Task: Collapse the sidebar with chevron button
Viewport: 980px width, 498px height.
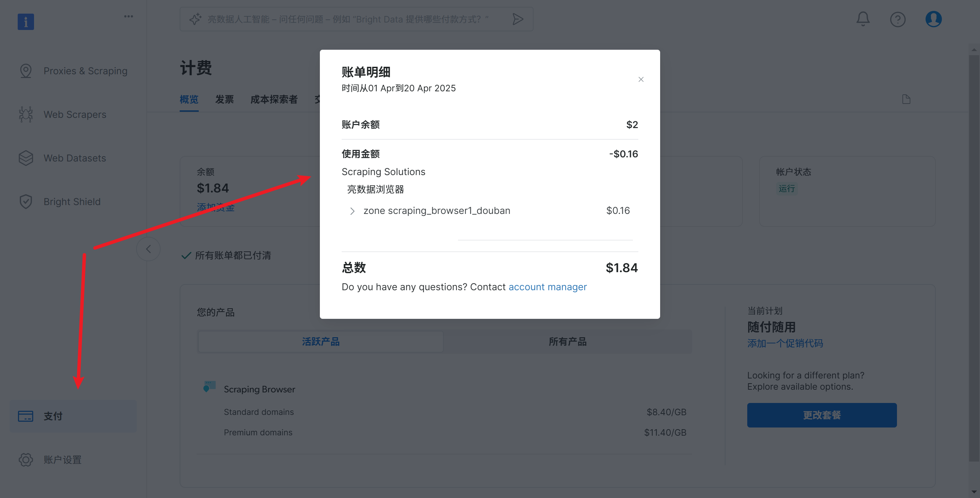Action: tap(148, 249)
